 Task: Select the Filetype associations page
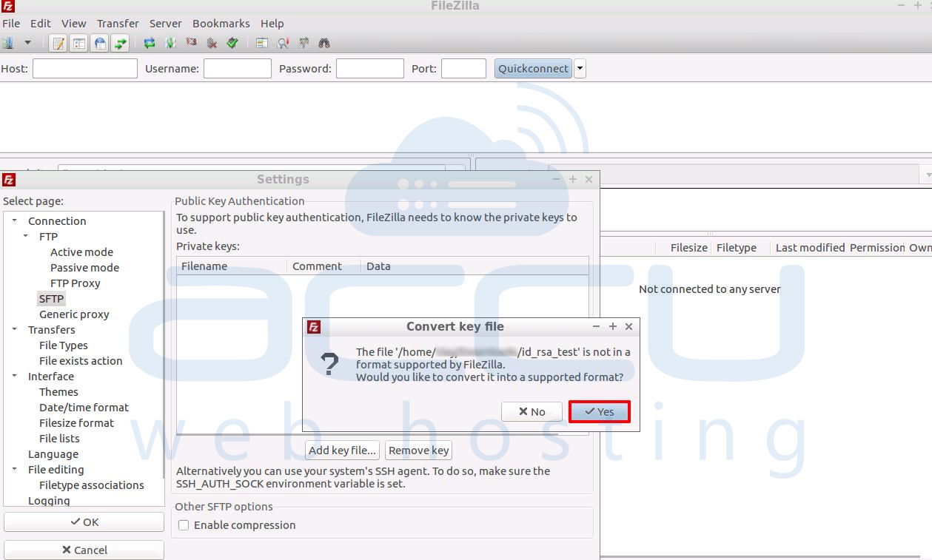coord(92,485)
